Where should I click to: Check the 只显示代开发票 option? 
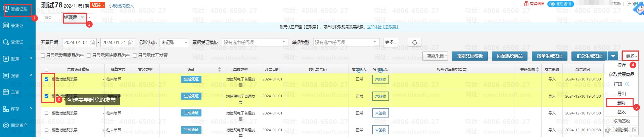tap(135, 56)
